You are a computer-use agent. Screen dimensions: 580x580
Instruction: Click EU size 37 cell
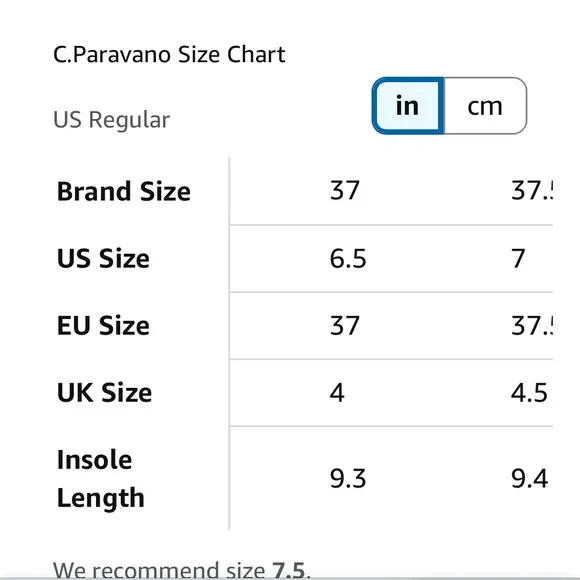point(344,326)
